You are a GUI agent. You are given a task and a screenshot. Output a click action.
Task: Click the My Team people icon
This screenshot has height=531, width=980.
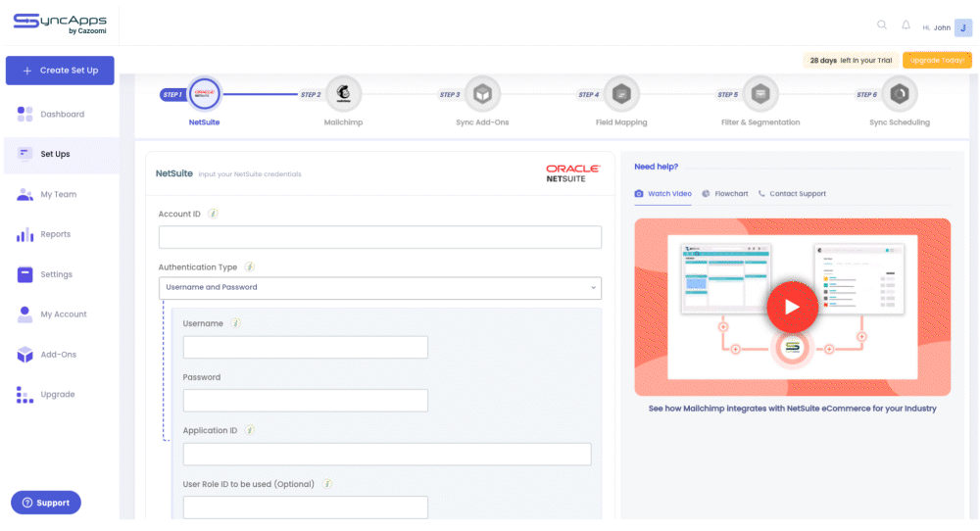point(25,194)
